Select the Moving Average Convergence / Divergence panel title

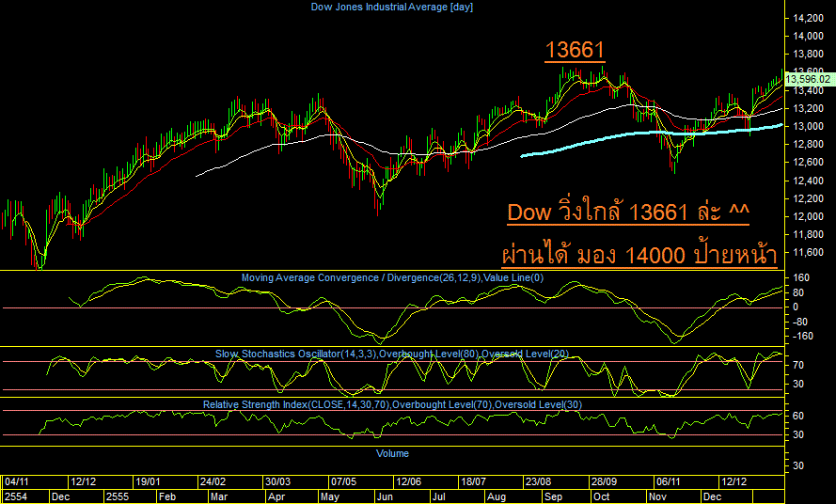click(392, 277)
